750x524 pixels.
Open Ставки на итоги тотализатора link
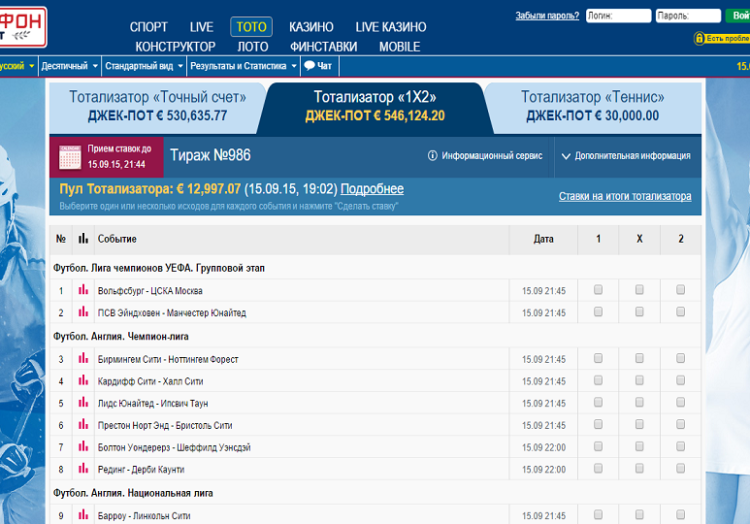625,196
